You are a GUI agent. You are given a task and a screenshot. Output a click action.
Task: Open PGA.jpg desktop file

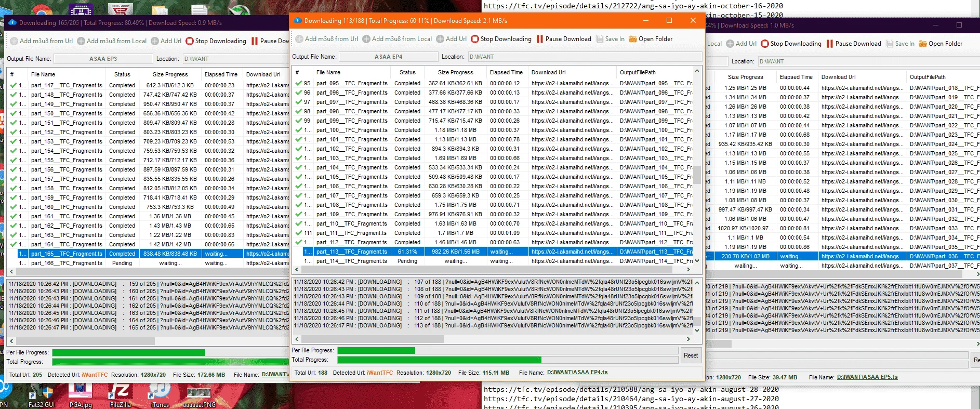(x=80, y=394)
